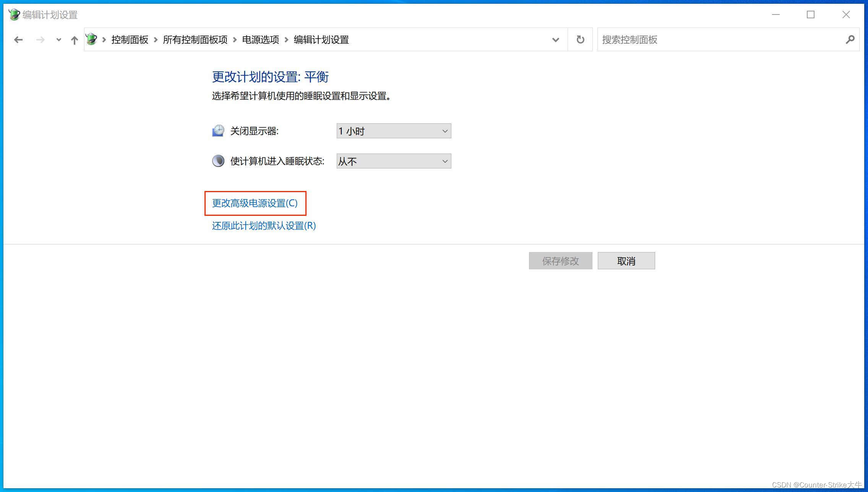868x492 pixels.
Task: Open recent locations dropdown chevron
Action: tap(58, 40)
